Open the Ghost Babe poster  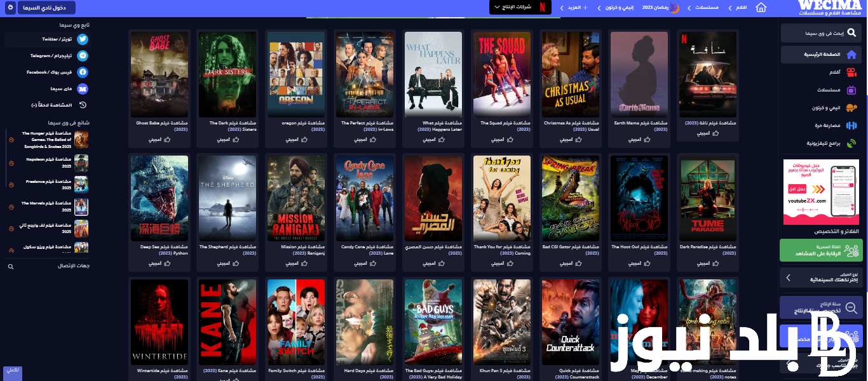(x=159, y=74)
